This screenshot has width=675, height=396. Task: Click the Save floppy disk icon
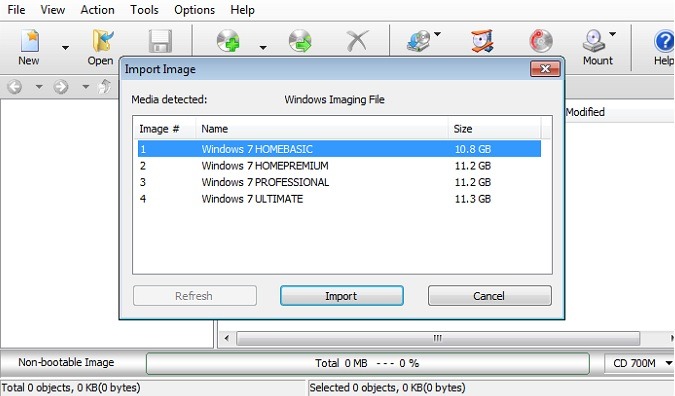(x=160, y=41)
